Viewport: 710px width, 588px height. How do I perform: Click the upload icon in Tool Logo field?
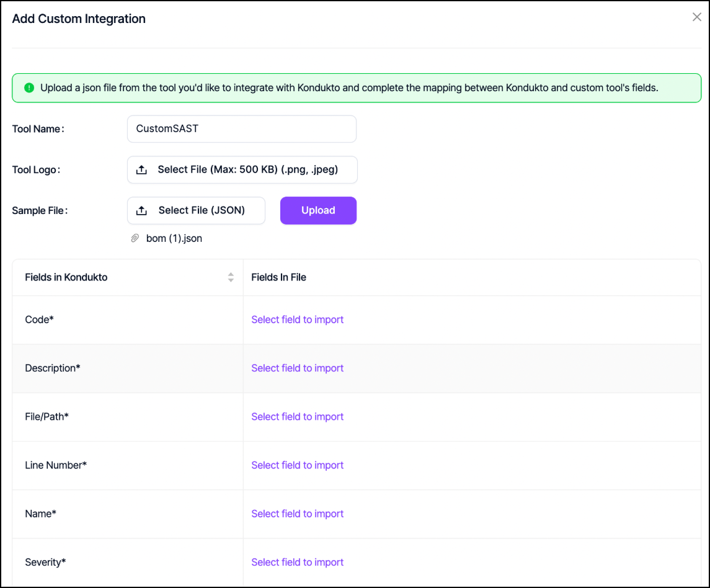click(x=141, y=170)
